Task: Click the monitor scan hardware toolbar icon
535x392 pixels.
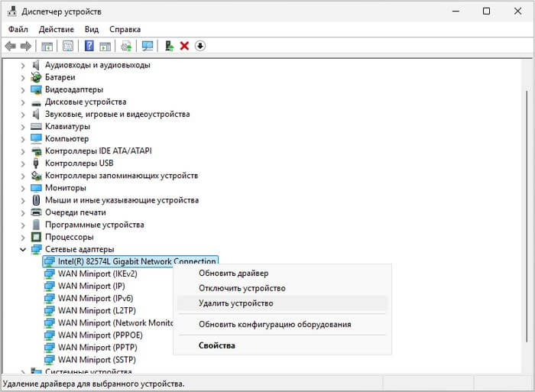Action: coord(148,46)
